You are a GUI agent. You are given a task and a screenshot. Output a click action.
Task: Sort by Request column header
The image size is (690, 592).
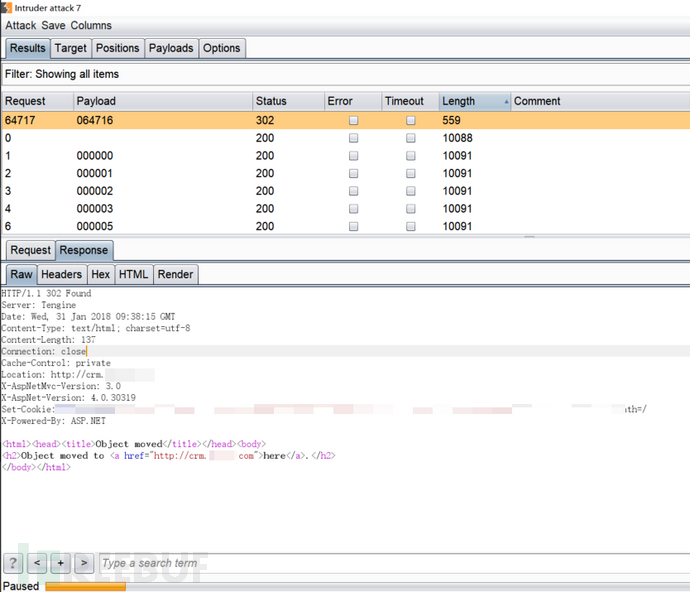point(37,101)
